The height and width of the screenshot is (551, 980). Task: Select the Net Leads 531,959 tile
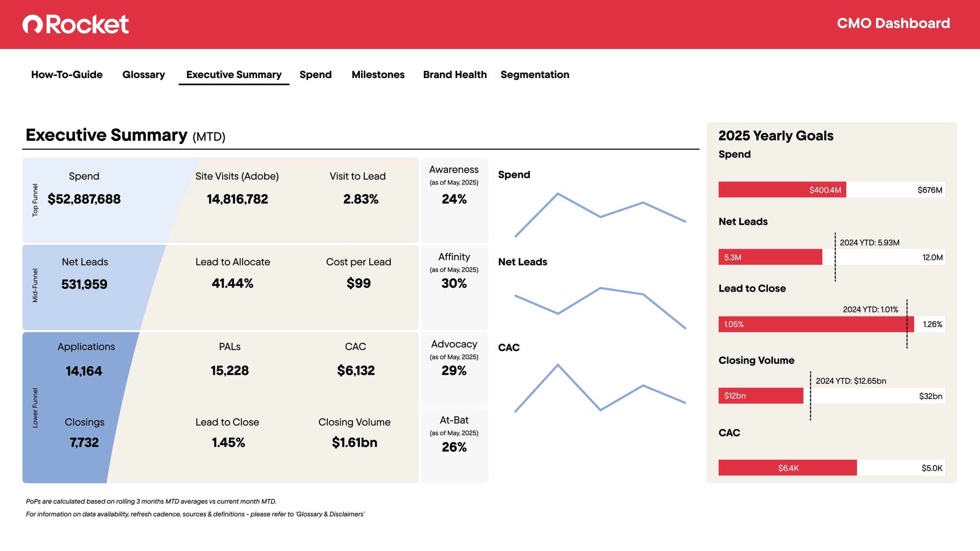(84, 284)
